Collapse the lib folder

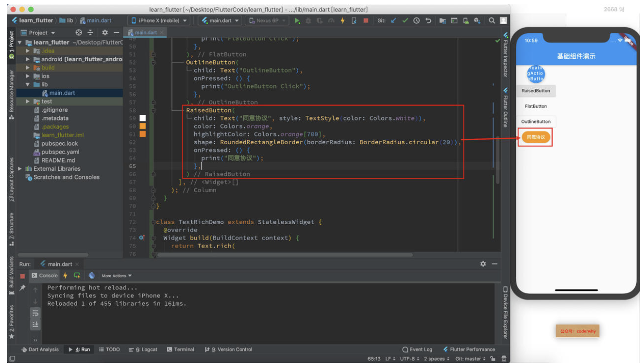(x=28, y=84)
